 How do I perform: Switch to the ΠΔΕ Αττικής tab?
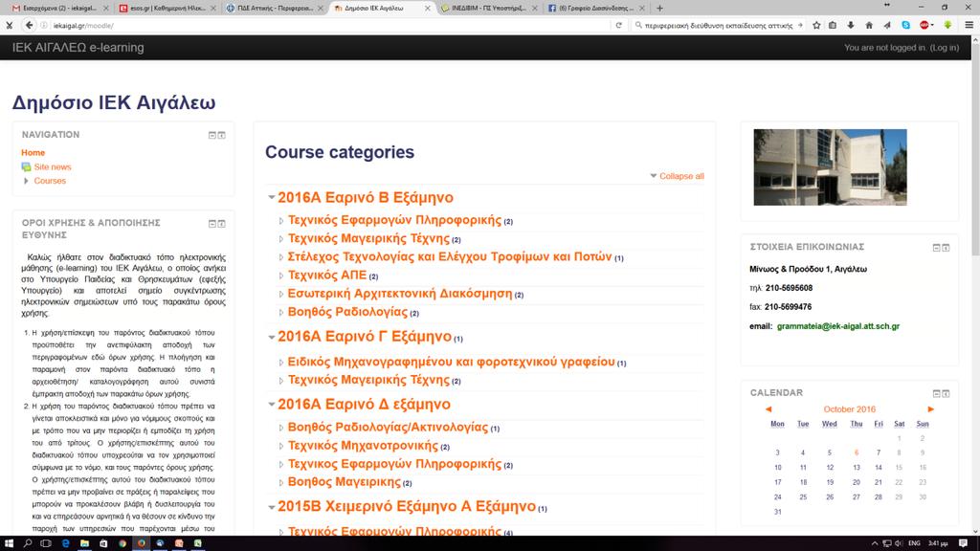274,8
